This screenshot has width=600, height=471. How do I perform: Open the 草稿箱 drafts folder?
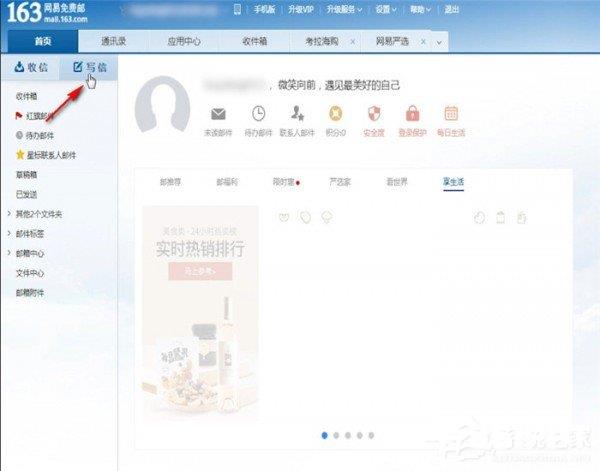(26, 174)
